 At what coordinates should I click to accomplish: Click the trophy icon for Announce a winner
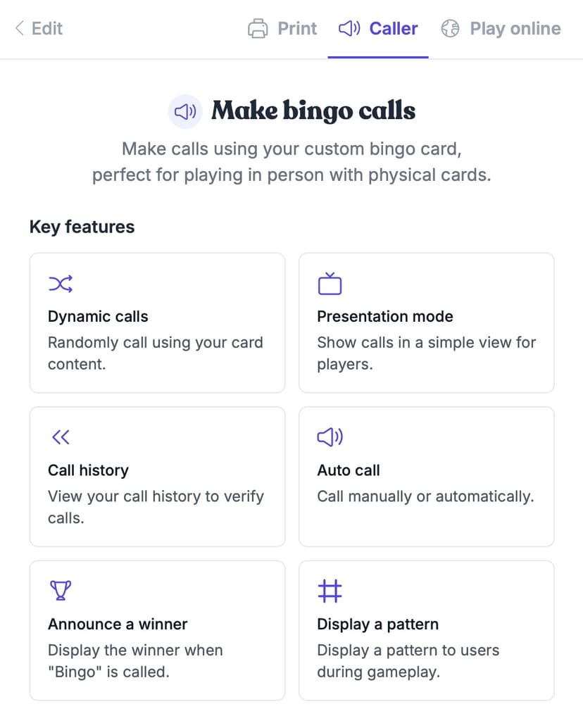tap(61, 591)
